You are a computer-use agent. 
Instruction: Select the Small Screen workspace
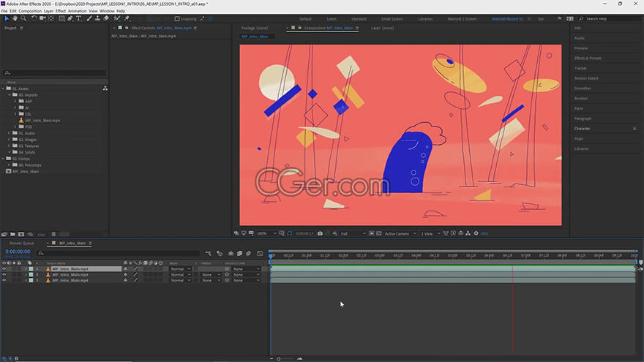(x=392, y=19)
